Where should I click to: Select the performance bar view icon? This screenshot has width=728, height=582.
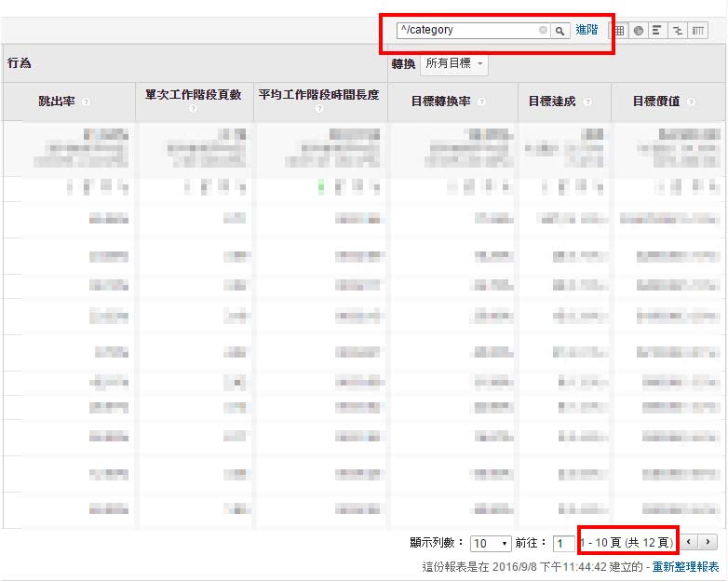point(657,31)
